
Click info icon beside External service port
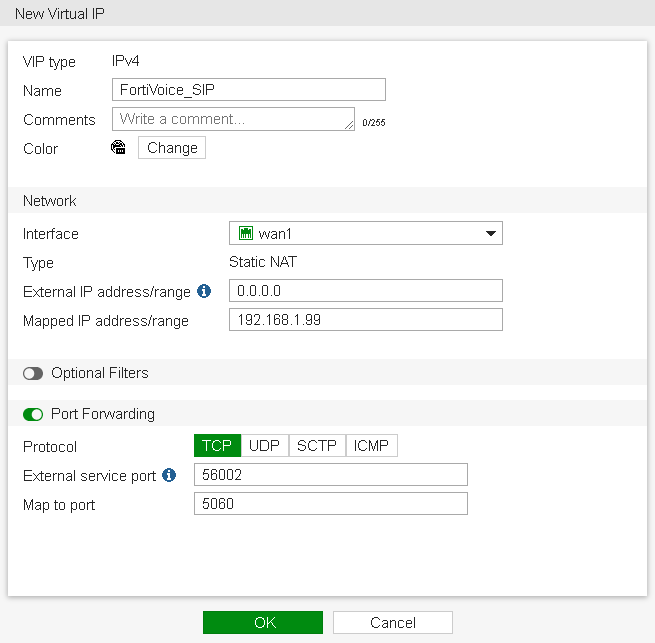[x=169, y=475]
